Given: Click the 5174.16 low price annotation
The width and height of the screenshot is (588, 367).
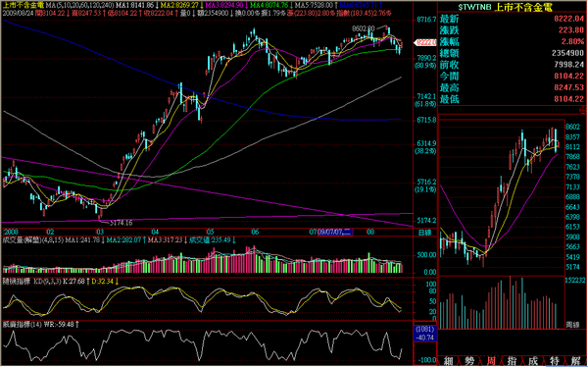Looking at the screenshot, I should click(x=122, y=223).
